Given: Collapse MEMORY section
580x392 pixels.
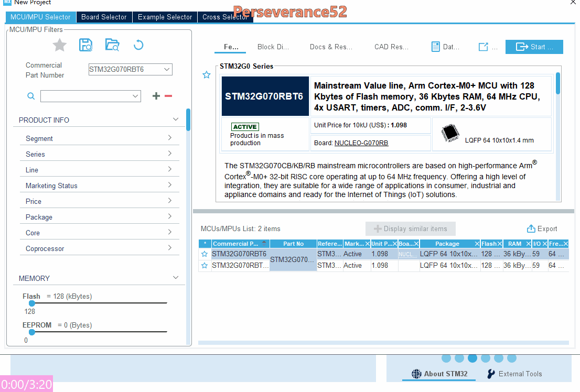Looking at the screenshot, I should coord(176,278).
